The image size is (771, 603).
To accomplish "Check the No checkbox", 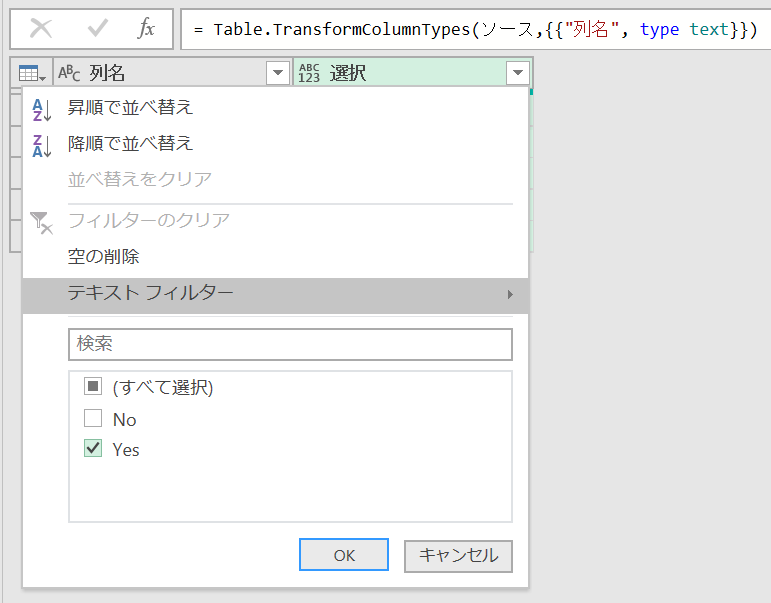I will [93, 418].
